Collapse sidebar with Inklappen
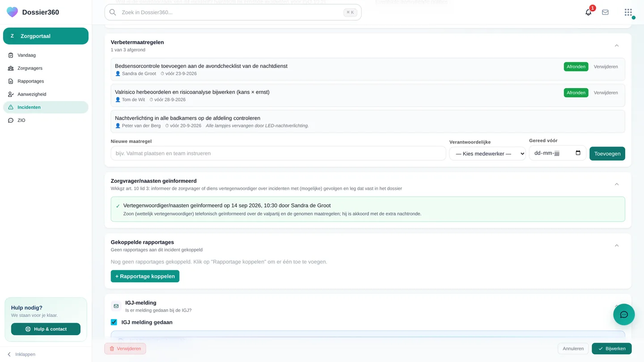This screenshot has height=362, width=644. point(21,354)
